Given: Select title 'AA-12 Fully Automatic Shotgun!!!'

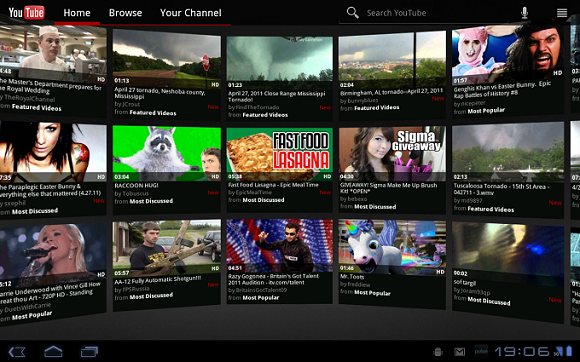Looking at the screenshot, I should (x=158, y=280).
